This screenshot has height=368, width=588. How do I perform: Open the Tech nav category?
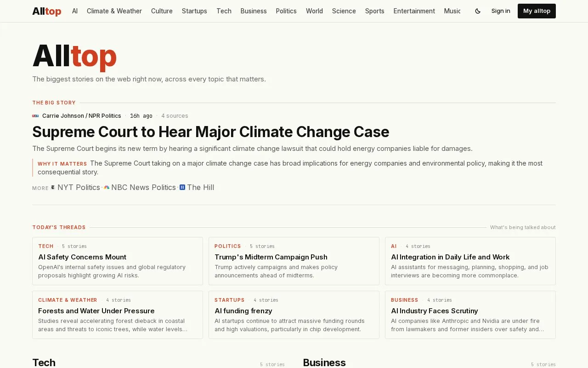(224, 11)
